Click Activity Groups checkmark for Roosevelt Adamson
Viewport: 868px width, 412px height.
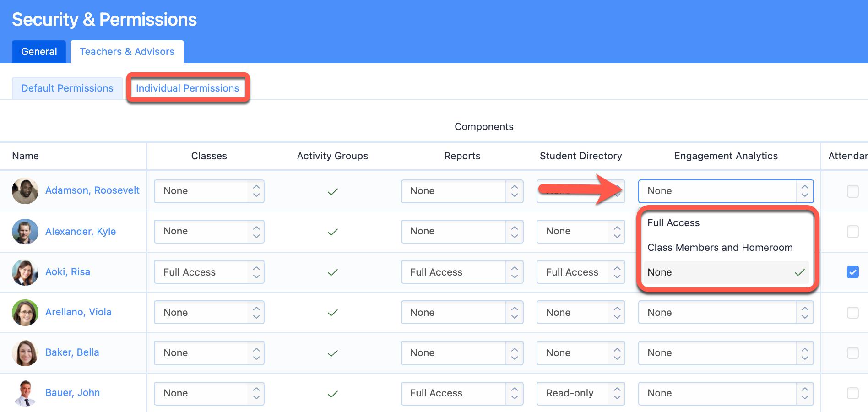[333, 191]
